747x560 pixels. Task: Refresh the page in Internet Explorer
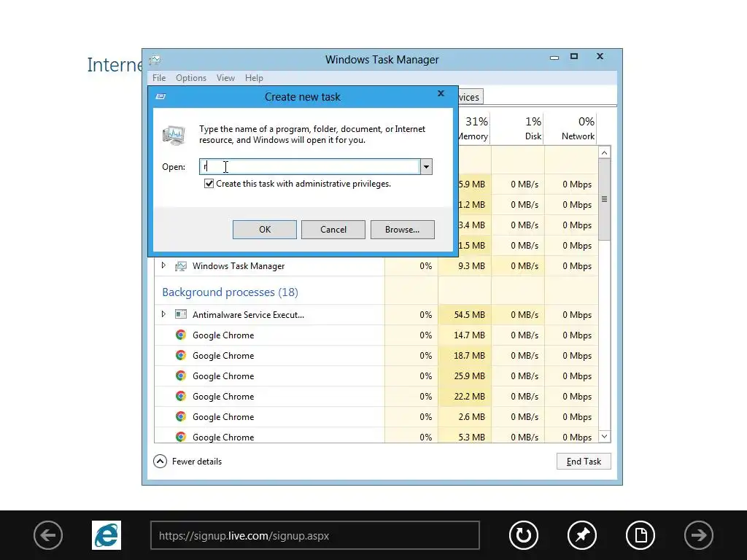(524, 535)
